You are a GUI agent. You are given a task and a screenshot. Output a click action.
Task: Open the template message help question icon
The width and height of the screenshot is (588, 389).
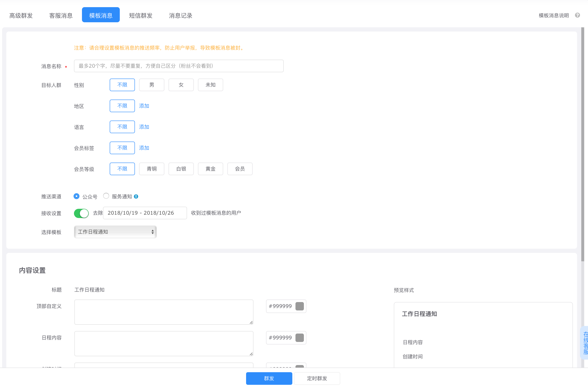point(577,15)
